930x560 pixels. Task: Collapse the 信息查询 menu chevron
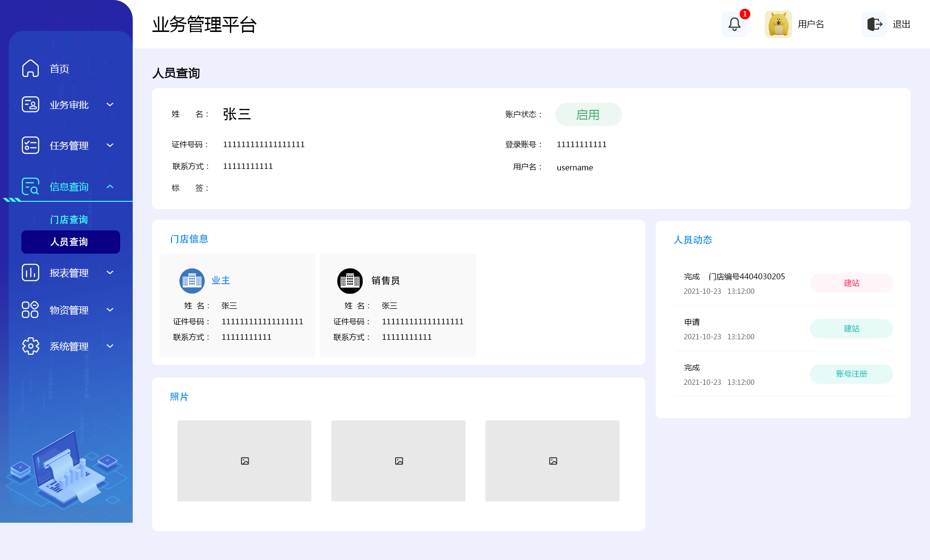pyautogui.click(x=110, y=186)
